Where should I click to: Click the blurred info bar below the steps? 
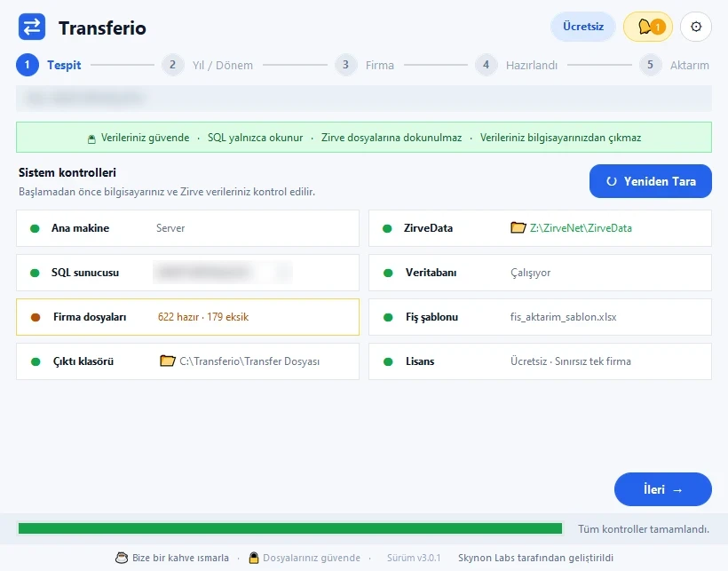(364, 98)
